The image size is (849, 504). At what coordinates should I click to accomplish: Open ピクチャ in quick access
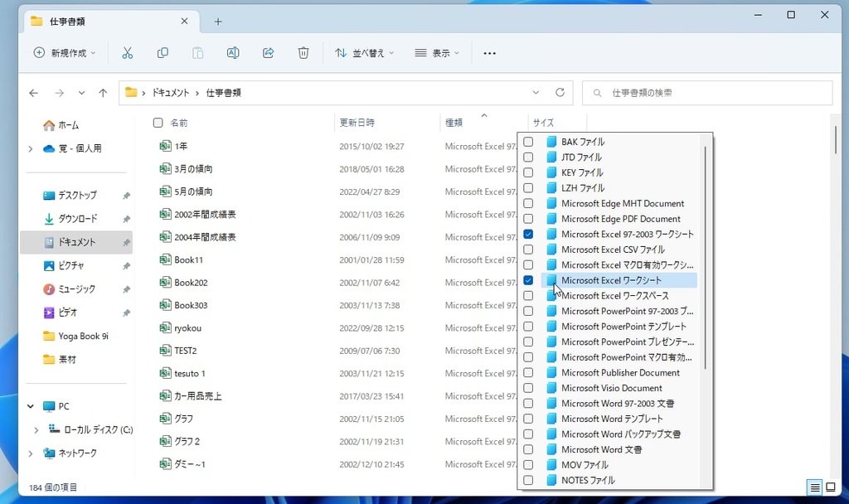(63, 266)
